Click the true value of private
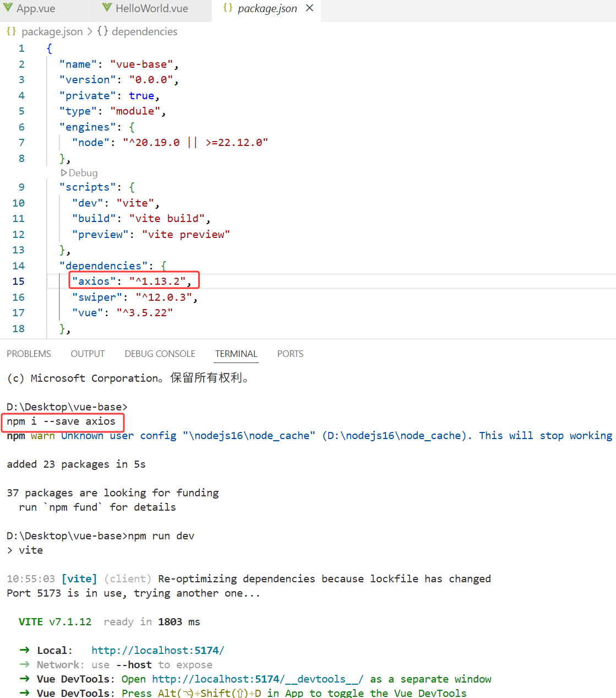Viewport: 616px width, 698px height. pyautogui.click(x=141, y=96)
